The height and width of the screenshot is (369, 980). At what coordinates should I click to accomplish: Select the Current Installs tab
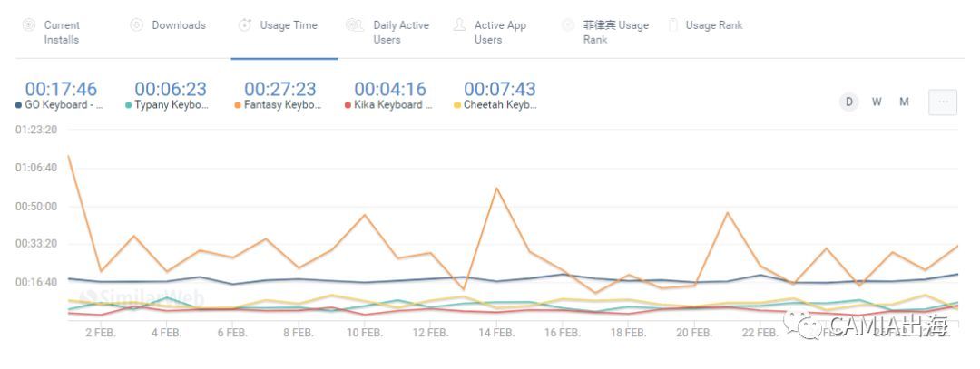click(x=62, y=33)
